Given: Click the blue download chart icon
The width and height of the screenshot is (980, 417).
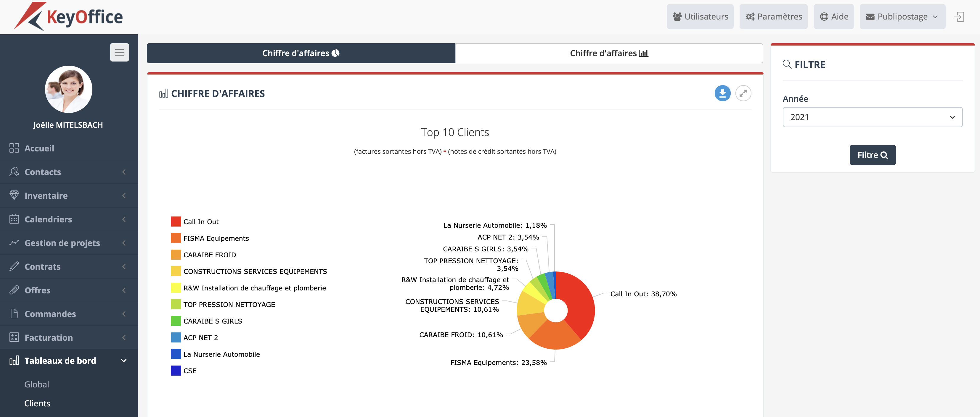Looking at the screenshot, I should pyautogui.click(x=722, y=93).
